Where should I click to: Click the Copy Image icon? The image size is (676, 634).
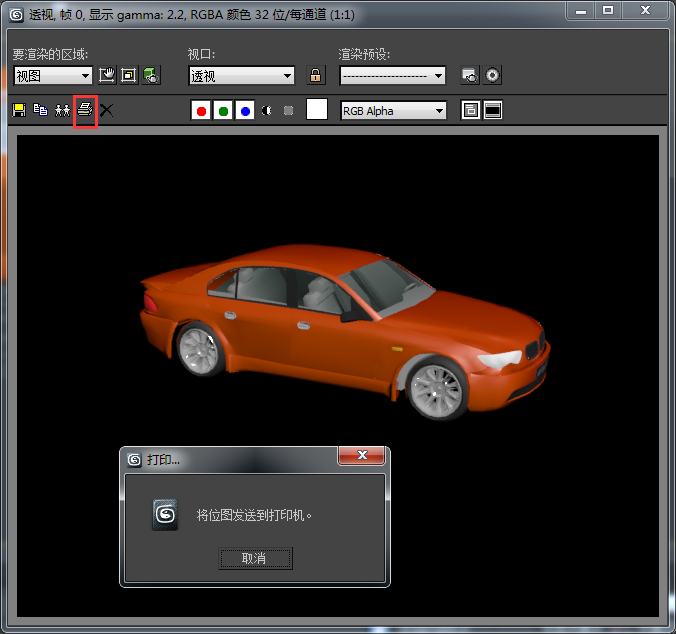tap(41, 110)
